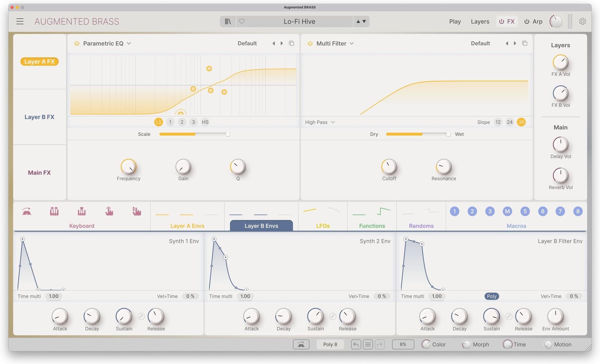Image resolution: width=600 pixels, height=364 pixels.
Task: Enable the Arp section power toggle
Action: point(526,21)
